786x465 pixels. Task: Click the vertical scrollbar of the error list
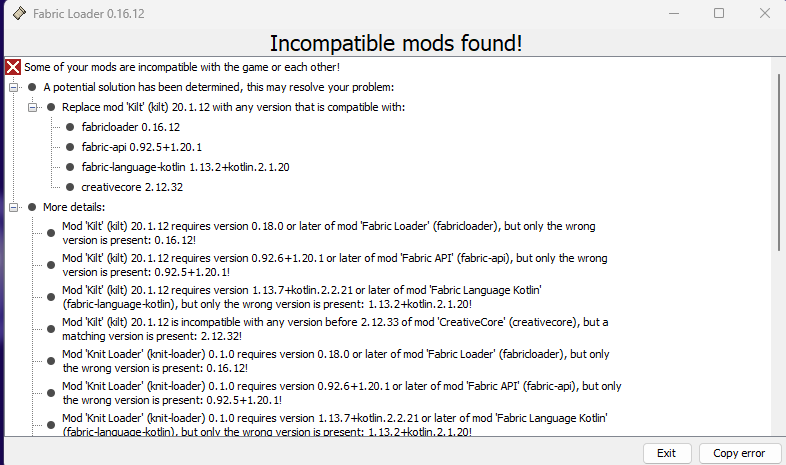[x=778, y=200]
